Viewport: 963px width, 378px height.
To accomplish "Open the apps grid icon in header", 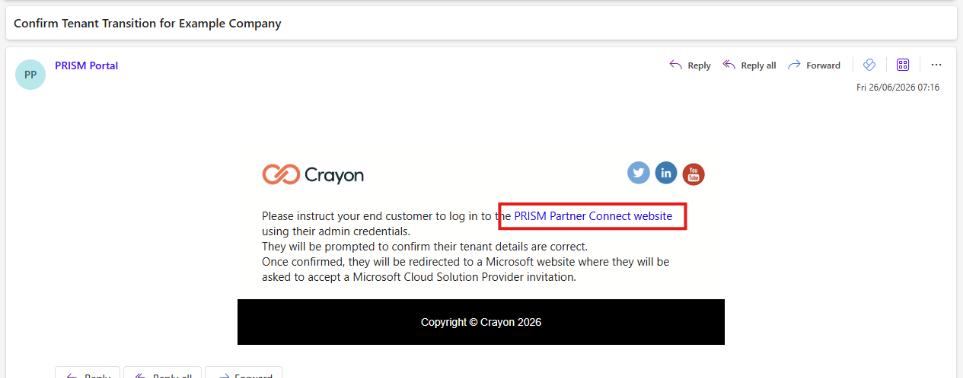I will (902, 65).
